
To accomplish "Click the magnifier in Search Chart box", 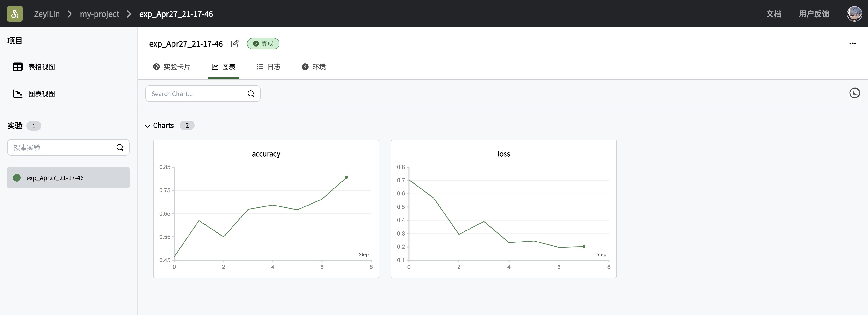I will pyautogui.click(x=251, y=94).
